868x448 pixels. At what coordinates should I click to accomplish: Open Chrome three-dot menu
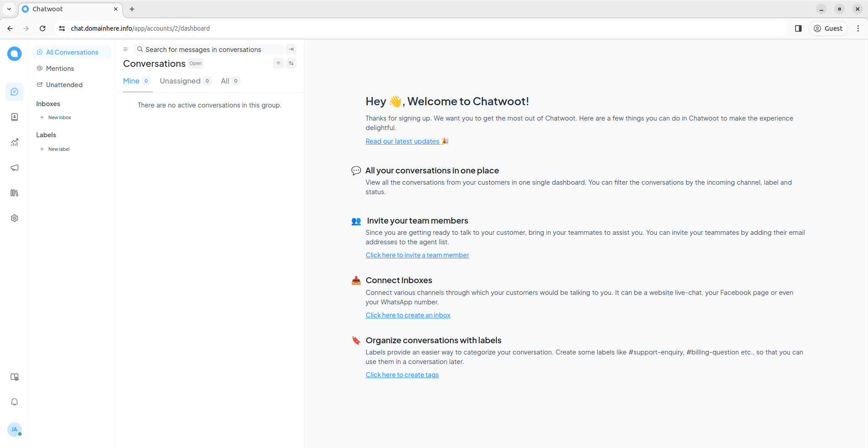pyautogui.click(x=858, y=28)
